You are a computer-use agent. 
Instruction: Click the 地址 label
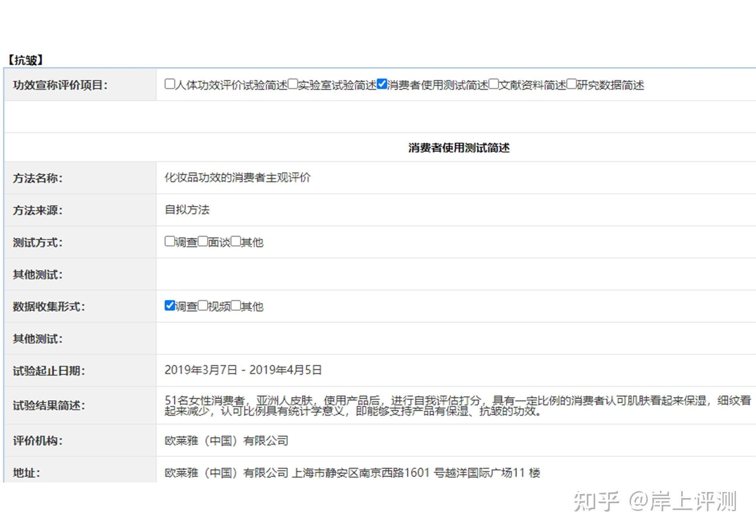click(26, 473)
